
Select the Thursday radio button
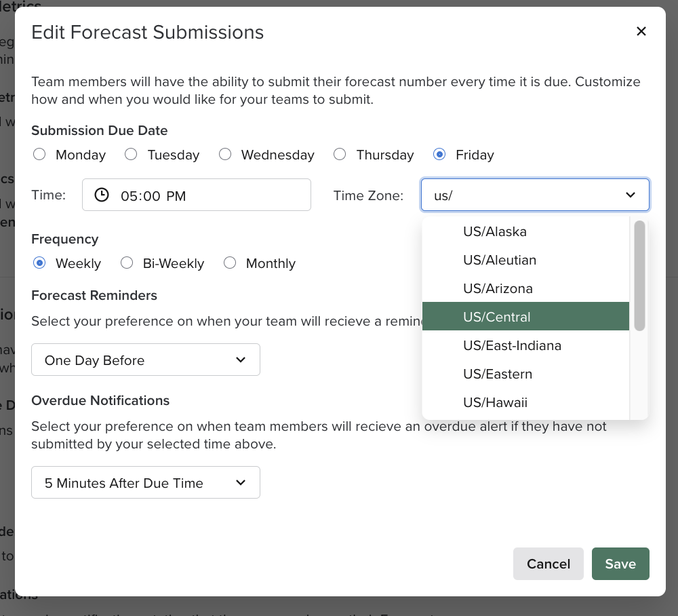(340, 154)
